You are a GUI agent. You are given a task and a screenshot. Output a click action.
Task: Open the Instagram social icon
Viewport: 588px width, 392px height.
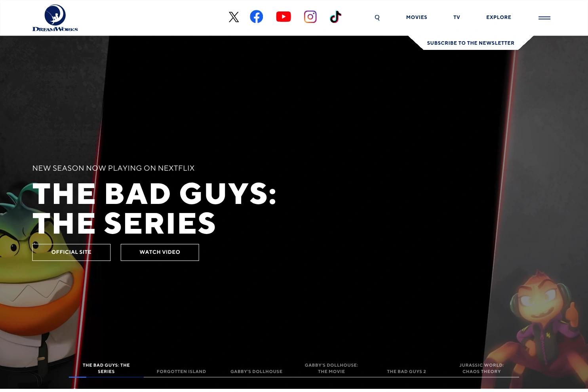310,17
